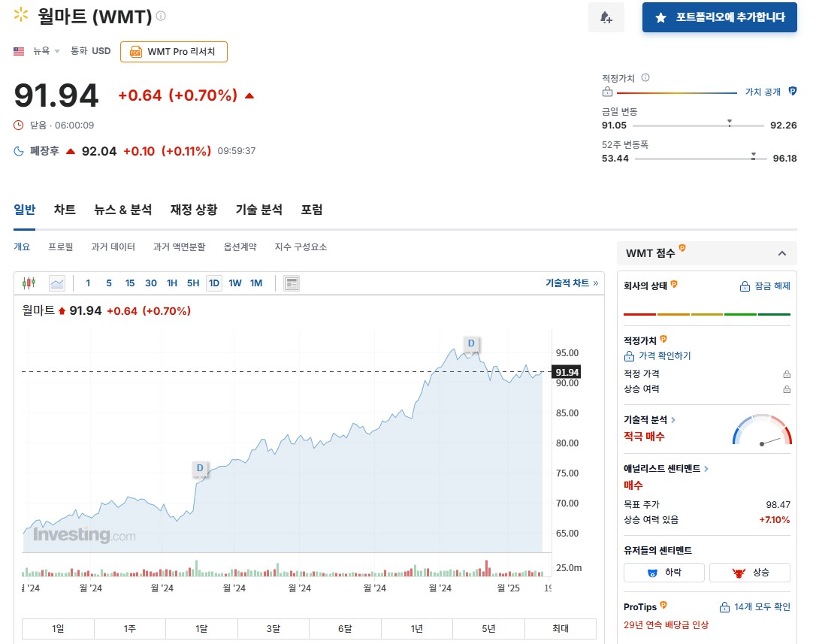This screenshot has height=644, width=816.
Task: Click the lock icon next to 적정 가격
Action: [x=787, y=373]
